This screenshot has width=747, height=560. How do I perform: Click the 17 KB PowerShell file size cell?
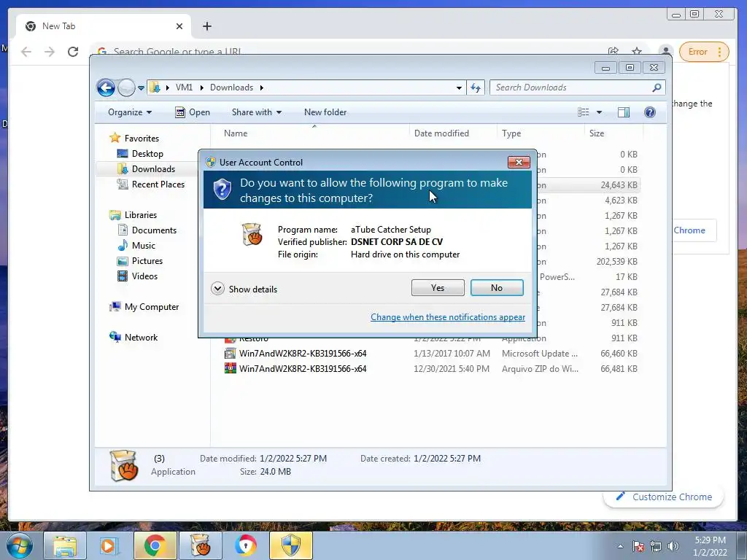coord(626,276)
